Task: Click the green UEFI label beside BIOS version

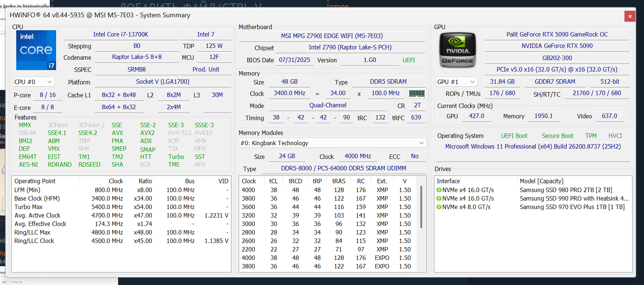Action: click(x=409, y=60)
